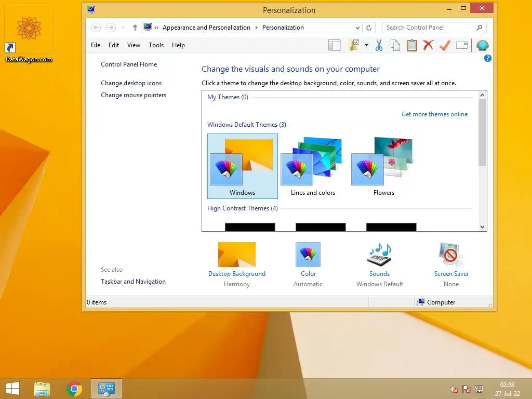
Task: Click the Properties toolbar icon
Action: (x=462, y=45)
